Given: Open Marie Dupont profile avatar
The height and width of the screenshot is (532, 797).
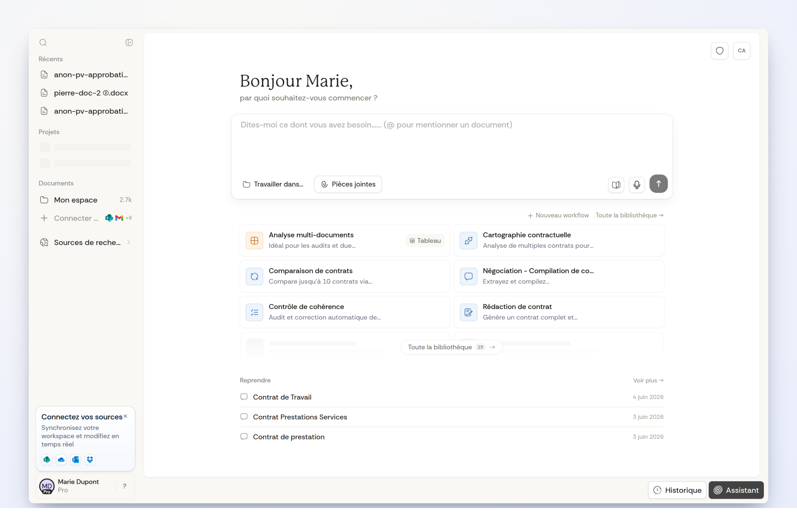Looking at the screenshot, I should [47, 486].
